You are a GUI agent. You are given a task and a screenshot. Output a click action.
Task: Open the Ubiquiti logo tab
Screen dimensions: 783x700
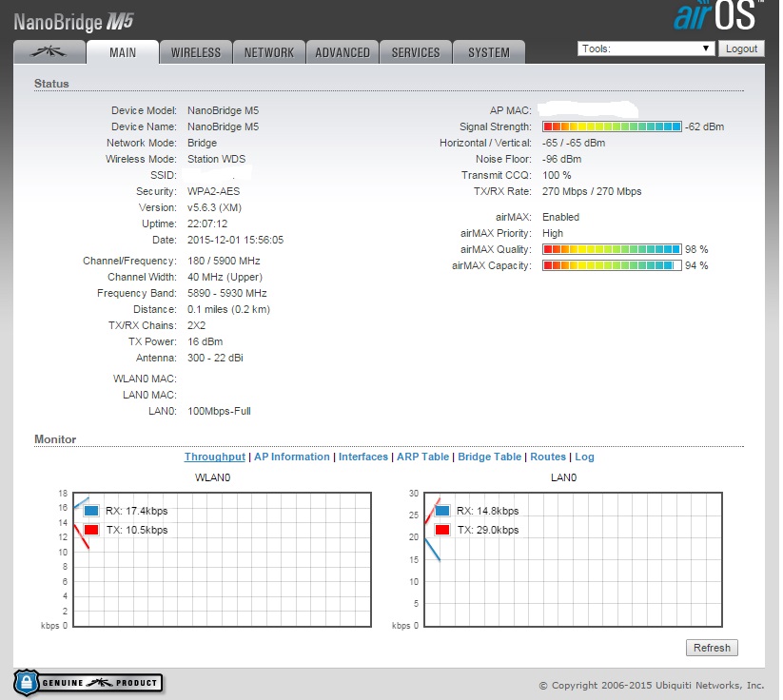(x=49, y=52)
